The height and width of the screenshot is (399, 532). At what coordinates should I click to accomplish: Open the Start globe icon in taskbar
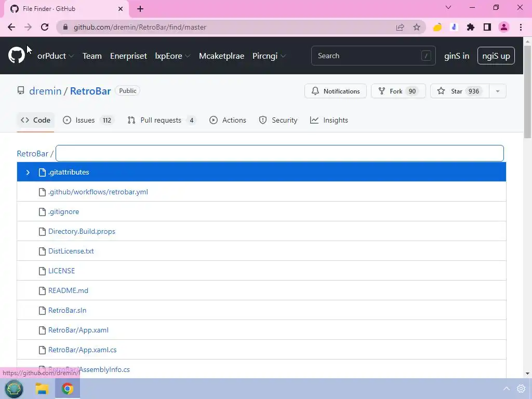point(14,389)
